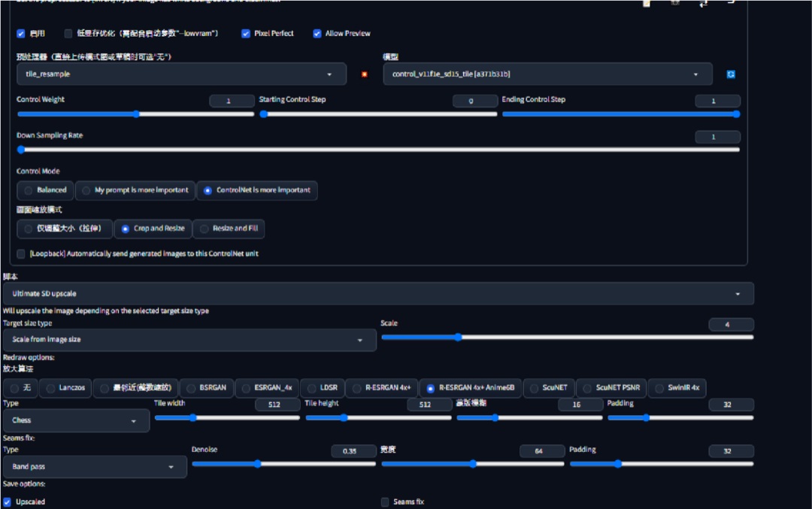Open the Ultimate SD upscale script dropdown

click(378, 293)
